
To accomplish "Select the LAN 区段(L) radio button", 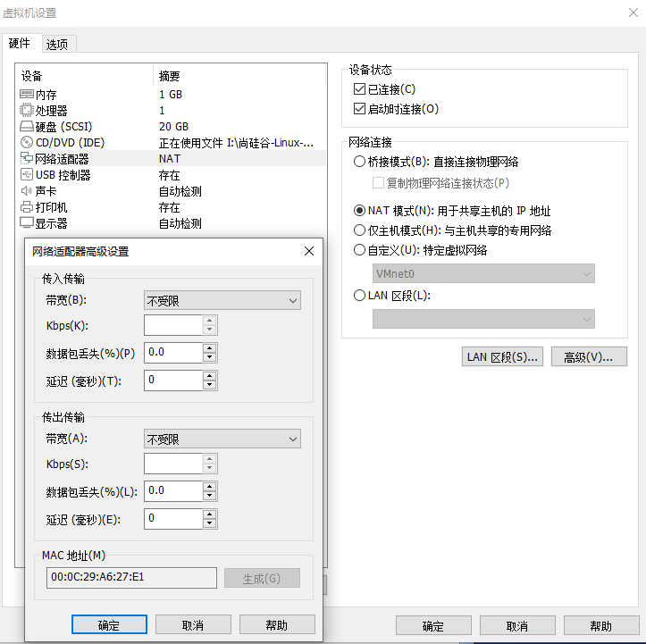I will click(359, 296).
